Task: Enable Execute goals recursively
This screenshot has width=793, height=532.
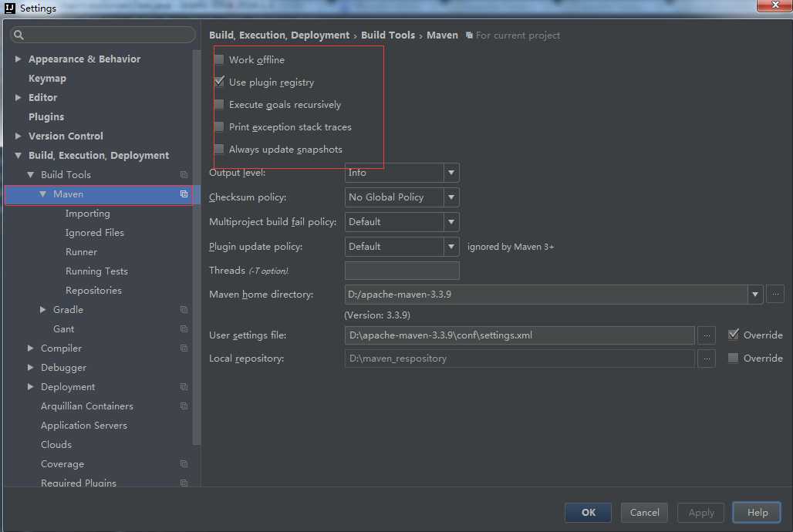Action: pos(219,105)
